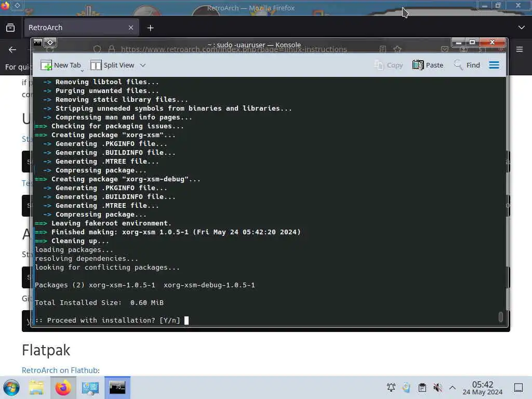Screen dimensions: 532x399
Task: Open the file manager from taskbar
Action: [x=36, y=388]
